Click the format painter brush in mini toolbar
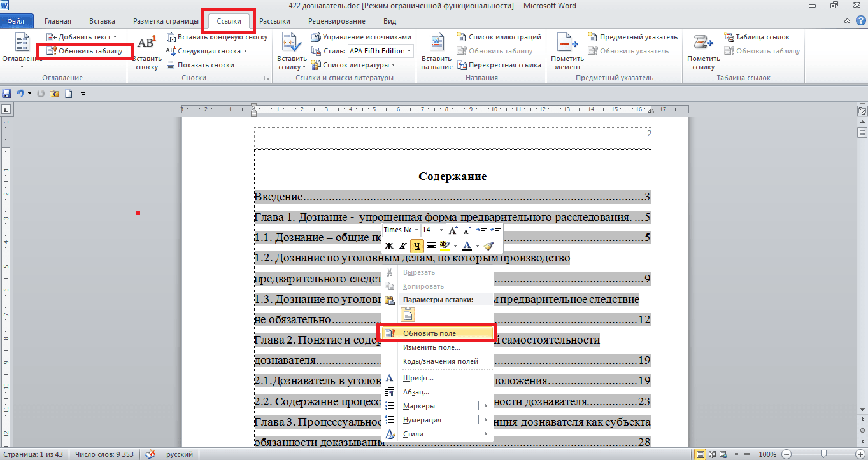868x460 pixels. 488,246
